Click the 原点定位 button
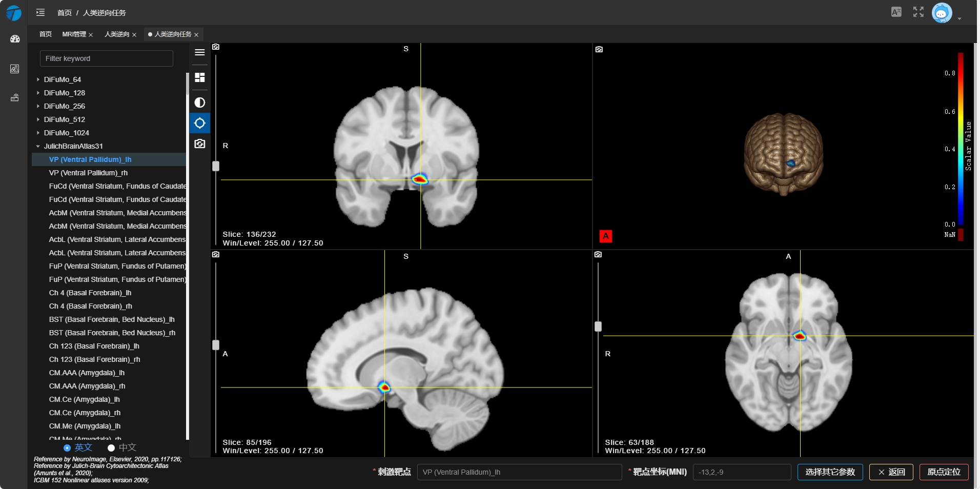The image size is (980, 489). pos(944,472)
